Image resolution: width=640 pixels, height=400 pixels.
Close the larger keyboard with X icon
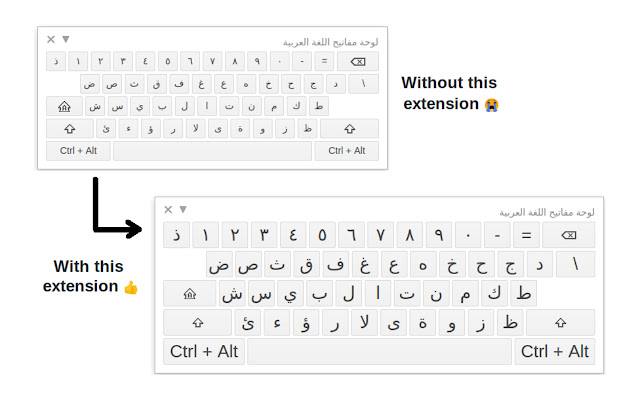168,210
